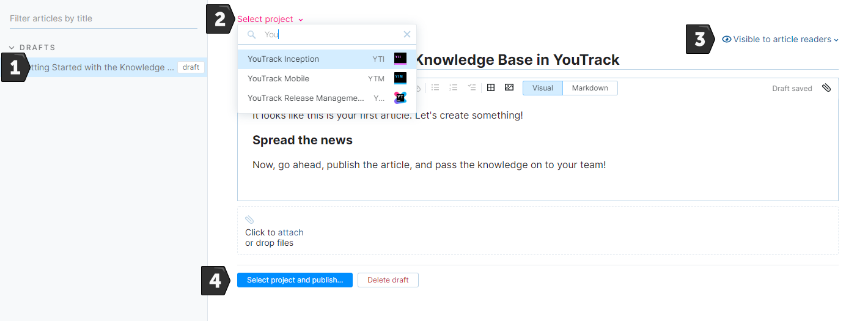The width and height of the screenshot is (868, 321).
Task: Click the draft badge on the article
Action: click(x=191, y=67)
